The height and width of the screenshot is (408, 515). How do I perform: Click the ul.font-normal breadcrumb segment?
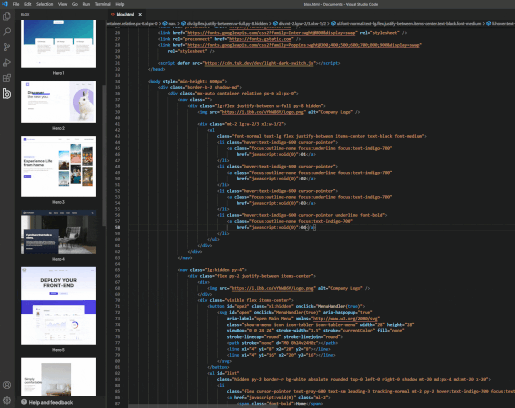click(406, 23)
